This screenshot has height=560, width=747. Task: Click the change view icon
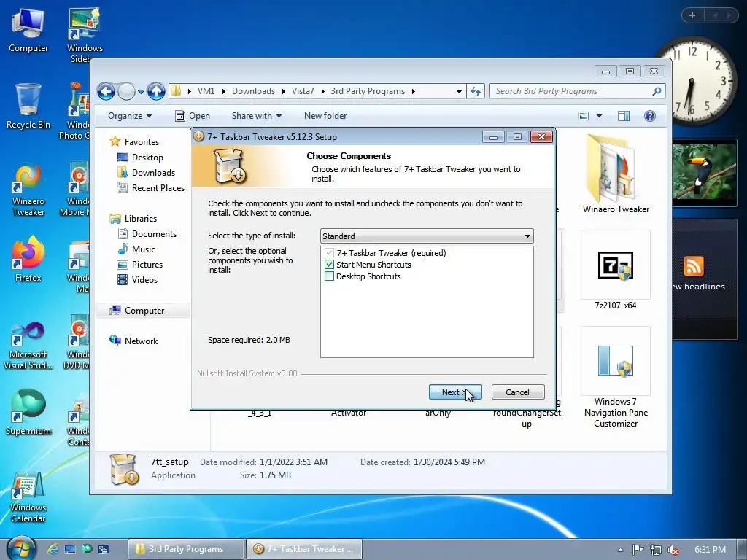point(584,116)
